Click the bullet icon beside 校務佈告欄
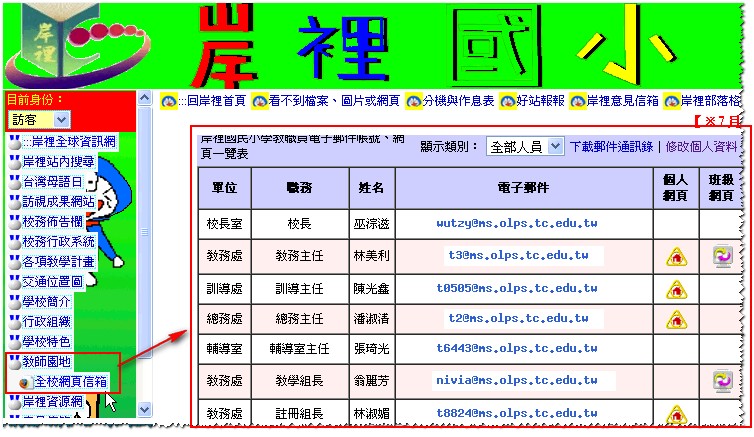 15,223
